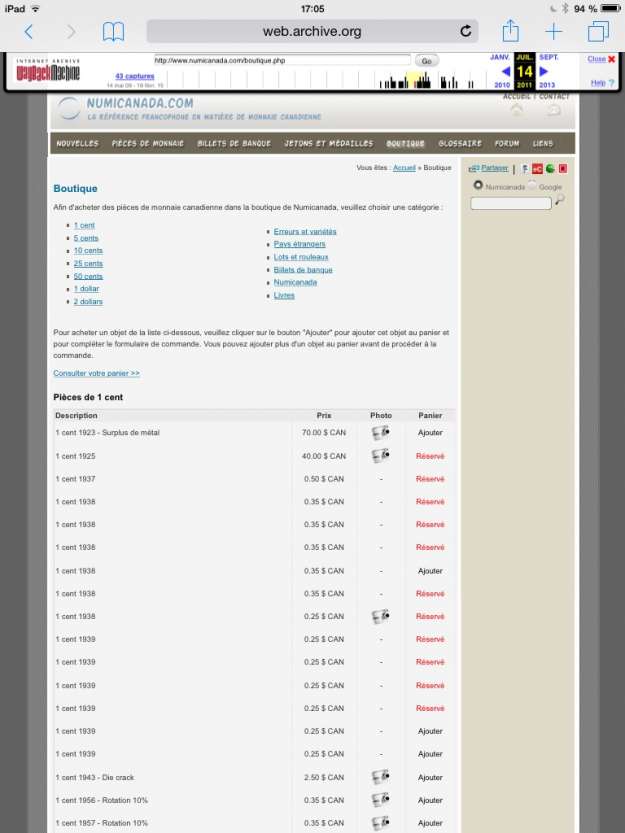
Task: Open Lots et rouleaux link
Action: click(x=301, y=257)
